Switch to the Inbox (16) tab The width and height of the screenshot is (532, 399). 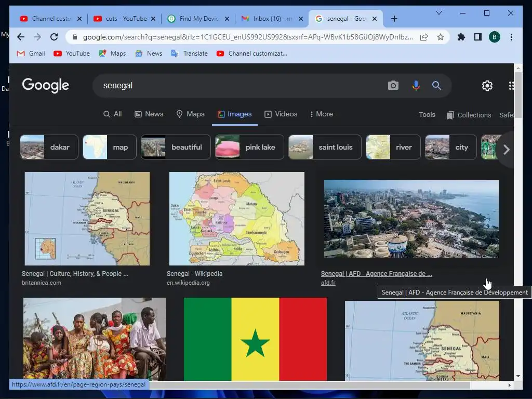[272, 19]
